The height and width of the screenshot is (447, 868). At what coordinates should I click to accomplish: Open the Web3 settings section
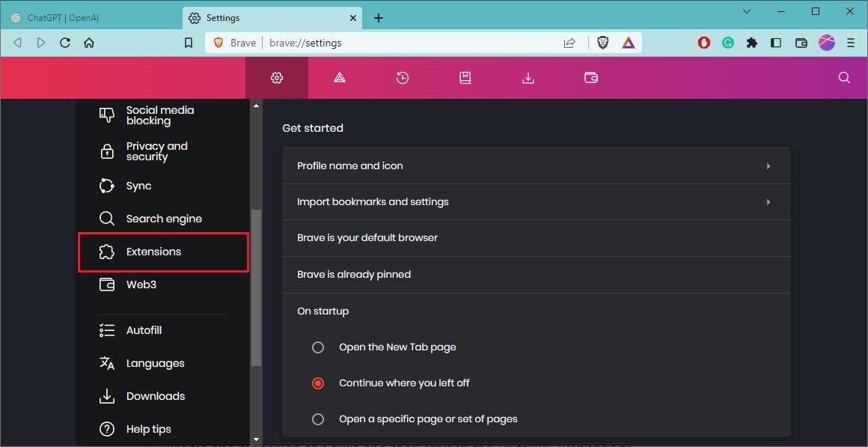click(141, 285)
